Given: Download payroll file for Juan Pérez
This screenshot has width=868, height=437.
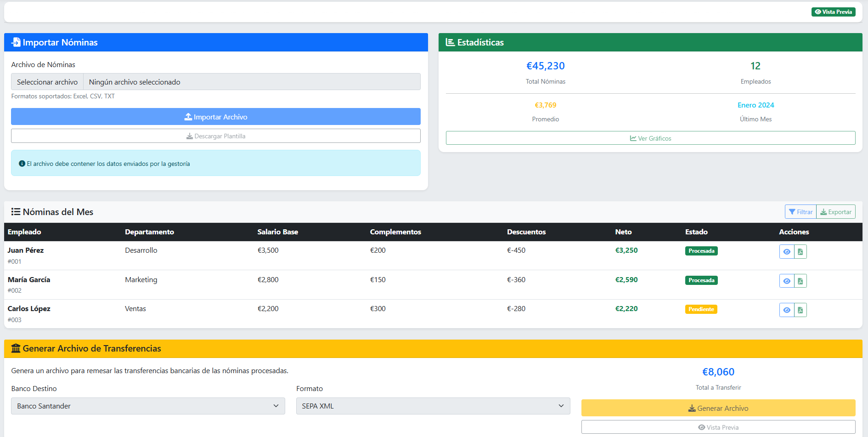Looking at the screenshot, I should tap(800, 252).
